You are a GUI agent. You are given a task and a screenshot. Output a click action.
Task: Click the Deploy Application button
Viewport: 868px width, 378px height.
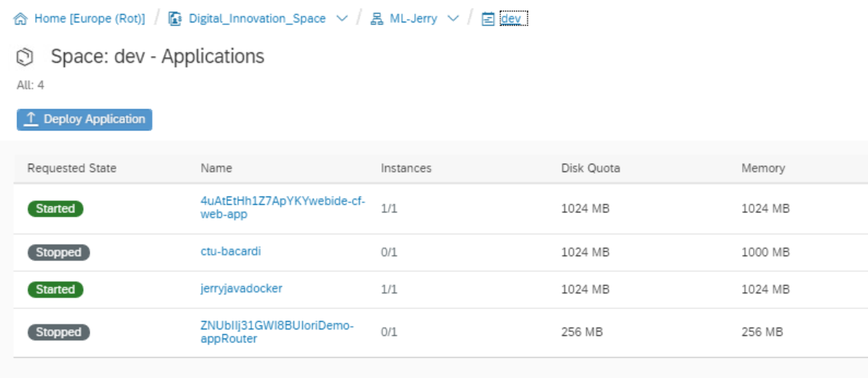pos(84,119)
